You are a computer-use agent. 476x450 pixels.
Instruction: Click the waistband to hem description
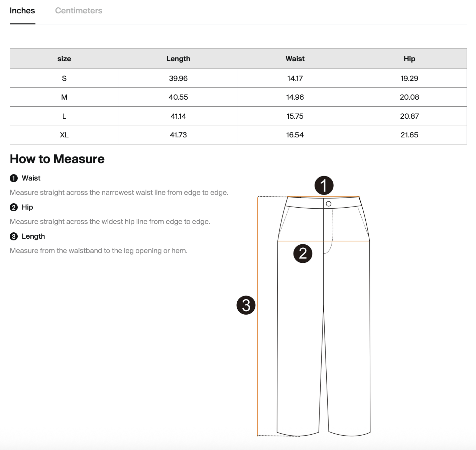click(99, 251)
